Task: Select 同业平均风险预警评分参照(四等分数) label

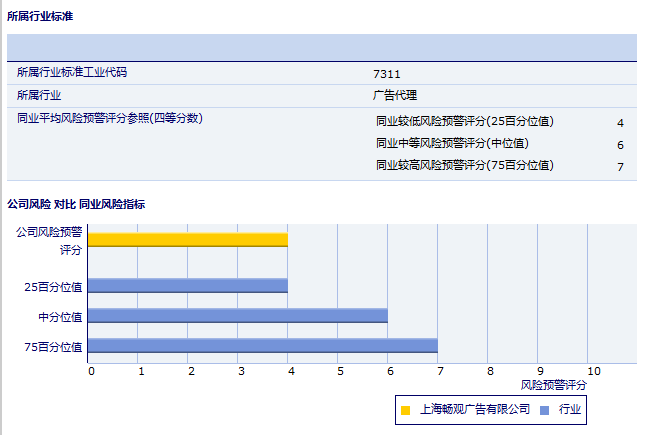Action: 110,118
